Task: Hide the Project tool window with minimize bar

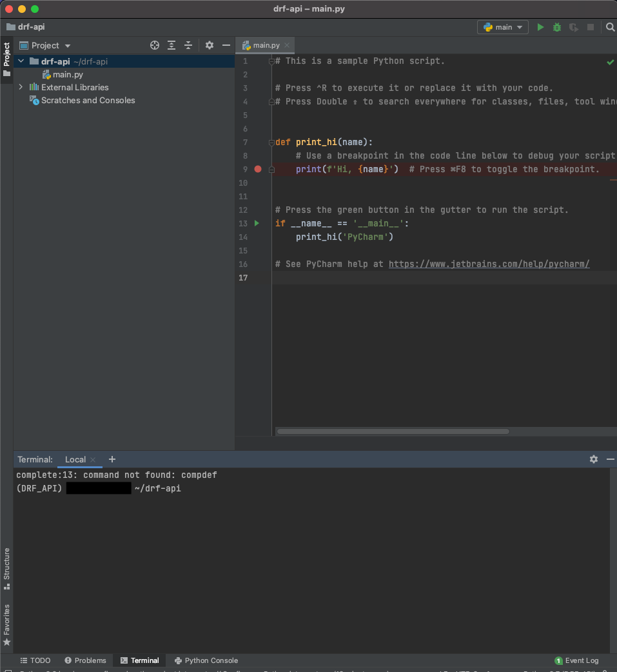Action: pos(226,45)
